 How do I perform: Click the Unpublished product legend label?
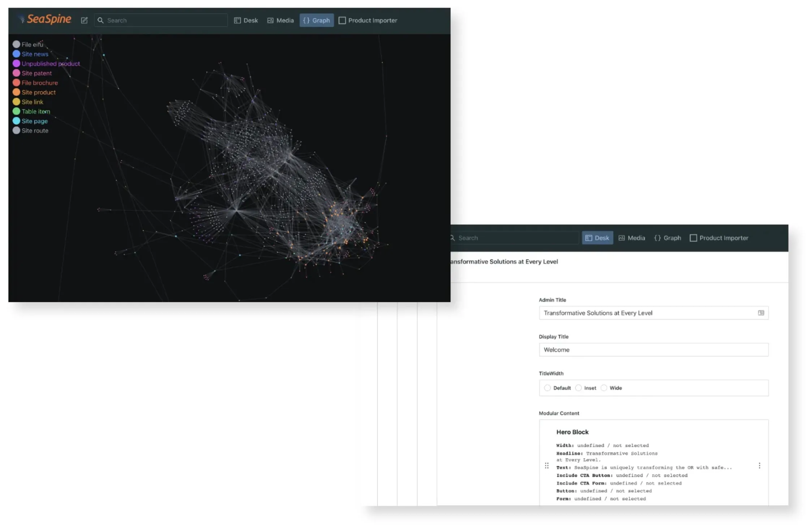(51, 64)
